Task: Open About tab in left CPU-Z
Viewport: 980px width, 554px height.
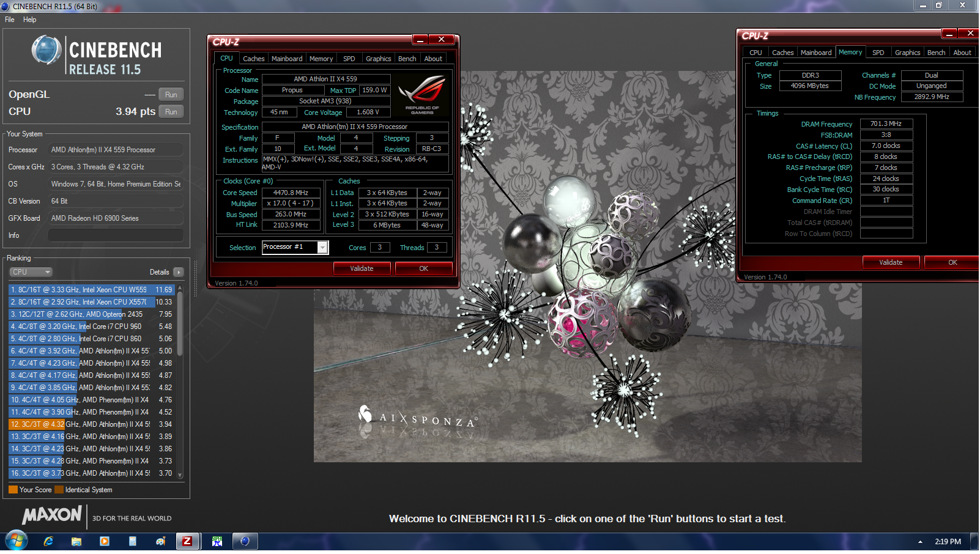Action: coord(433,59)
